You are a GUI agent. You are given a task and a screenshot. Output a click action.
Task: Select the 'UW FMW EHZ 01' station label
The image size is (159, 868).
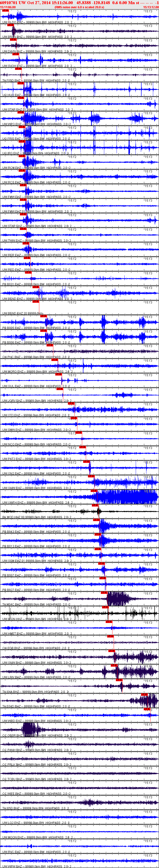pyautogui.click(x=15, y=212)
